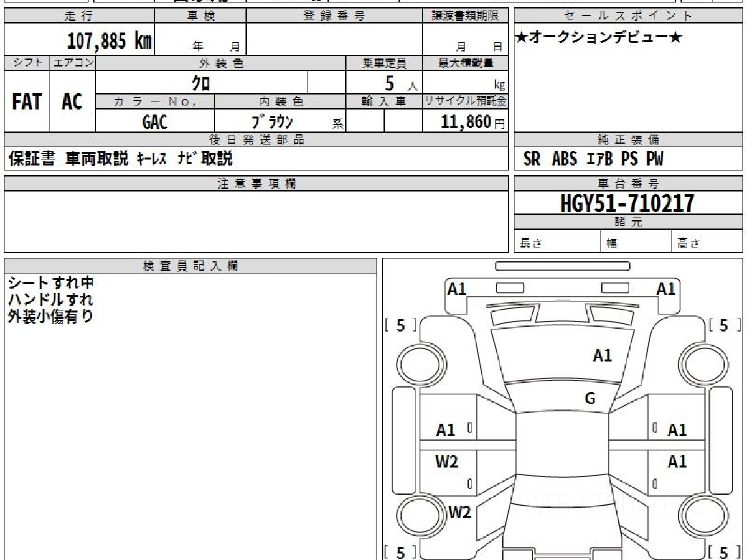This screenshot has height=560, width=747.
Task: Click the 乗車定員 header
Action: coord(384,63)
